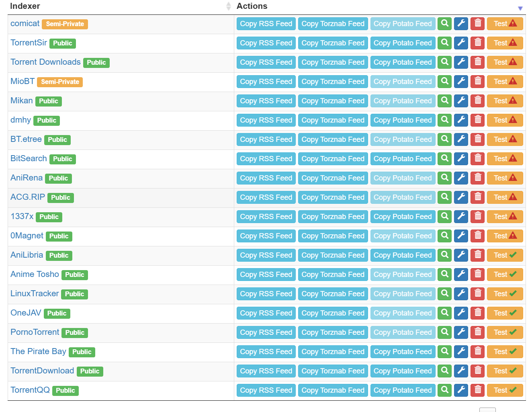Image resolution: width=532 pixels, height=412 pixels.
Task: Copy RSS Feed for Torrent Downloads
Action: pos(266,62)
